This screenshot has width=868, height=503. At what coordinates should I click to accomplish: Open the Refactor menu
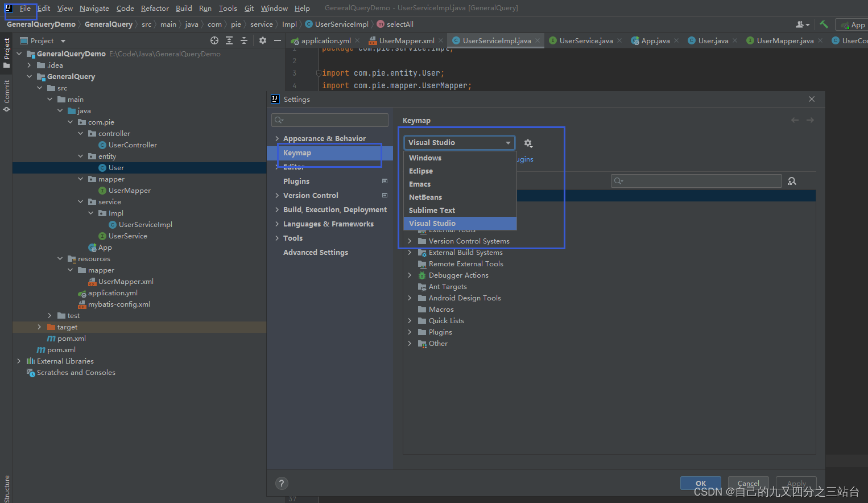tap(155, 8)
